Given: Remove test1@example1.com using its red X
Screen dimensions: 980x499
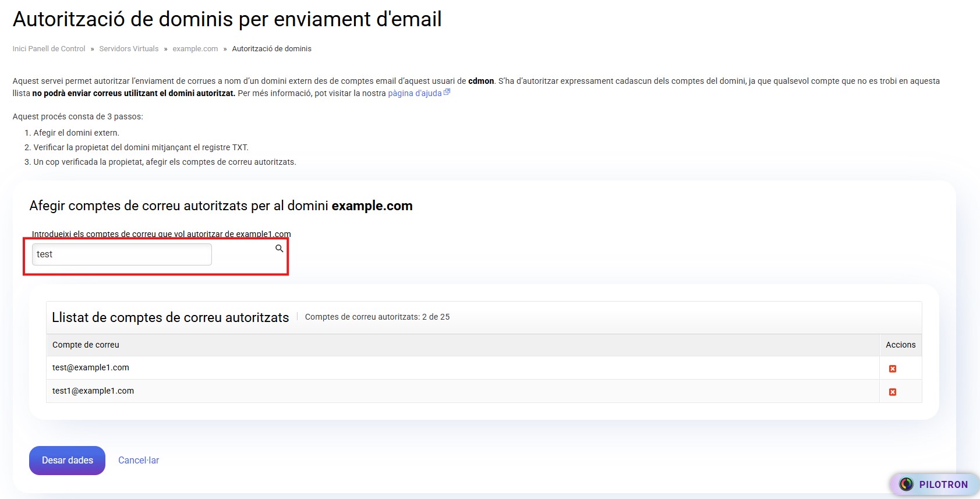Looking at the screenshot, I should click(x=892, y=392).
